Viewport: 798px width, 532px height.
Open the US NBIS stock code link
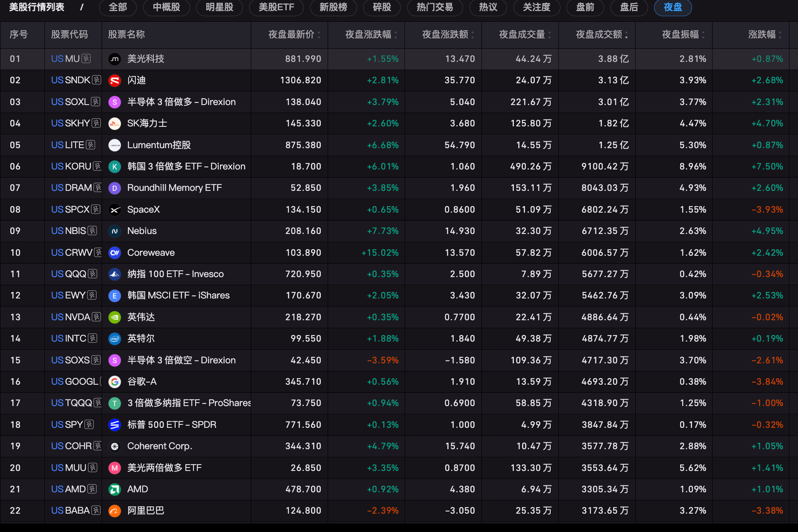pyautogui.click(x=68, y=231)
